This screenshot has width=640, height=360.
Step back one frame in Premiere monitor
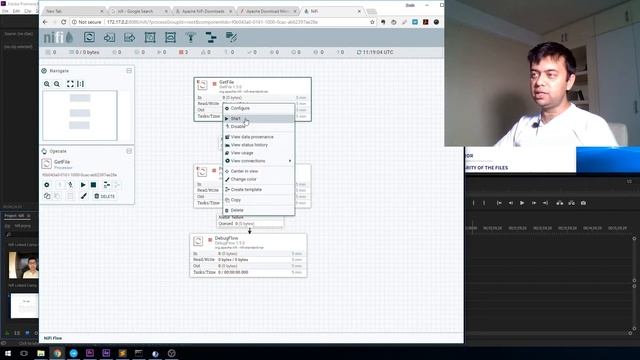click(510, 203)
